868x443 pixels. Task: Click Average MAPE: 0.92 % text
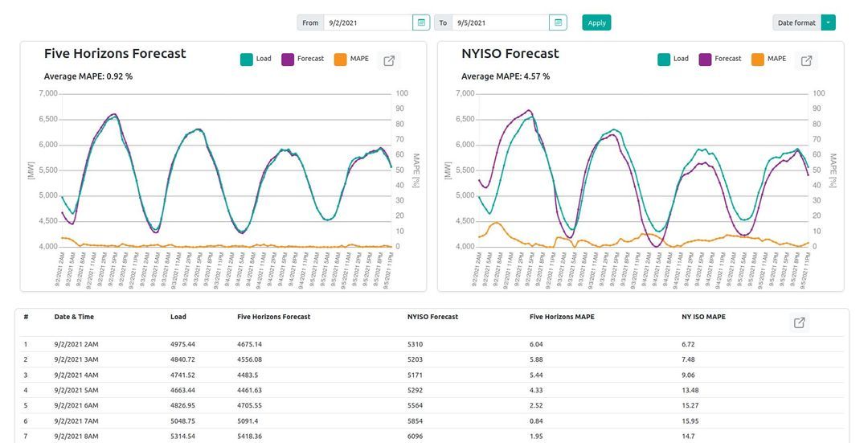coord(88,76)
